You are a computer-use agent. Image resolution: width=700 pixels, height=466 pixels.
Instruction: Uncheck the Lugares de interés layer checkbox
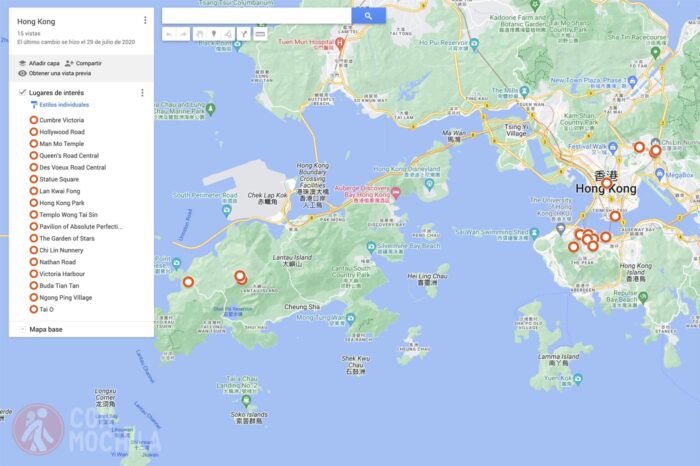[x=22, y=92]
